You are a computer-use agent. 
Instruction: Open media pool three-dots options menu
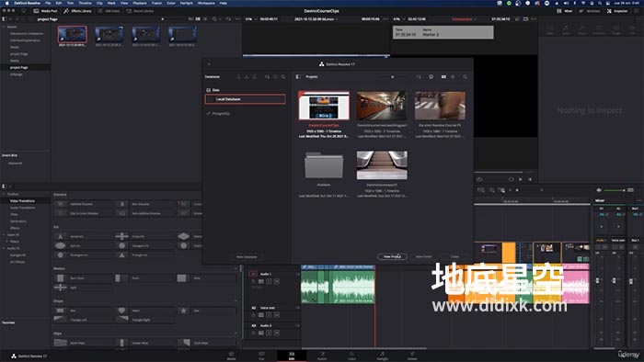237,19
